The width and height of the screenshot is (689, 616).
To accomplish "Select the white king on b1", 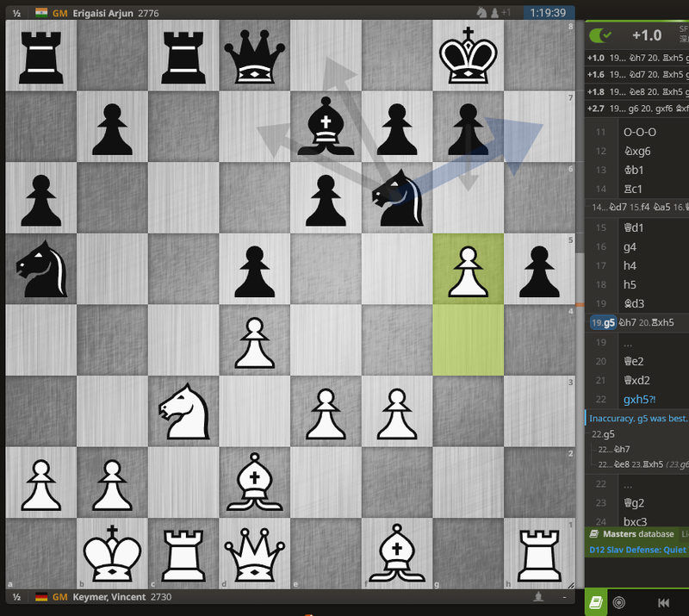I will coord(112,554).
